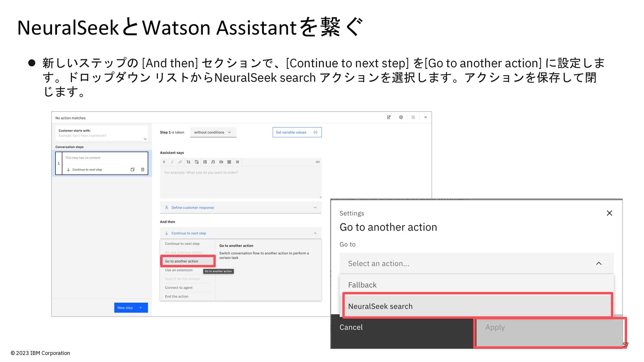Click the variable bracket icon on Set variable values
This screenshot has height=362, width=644.
tap(315, 132)
